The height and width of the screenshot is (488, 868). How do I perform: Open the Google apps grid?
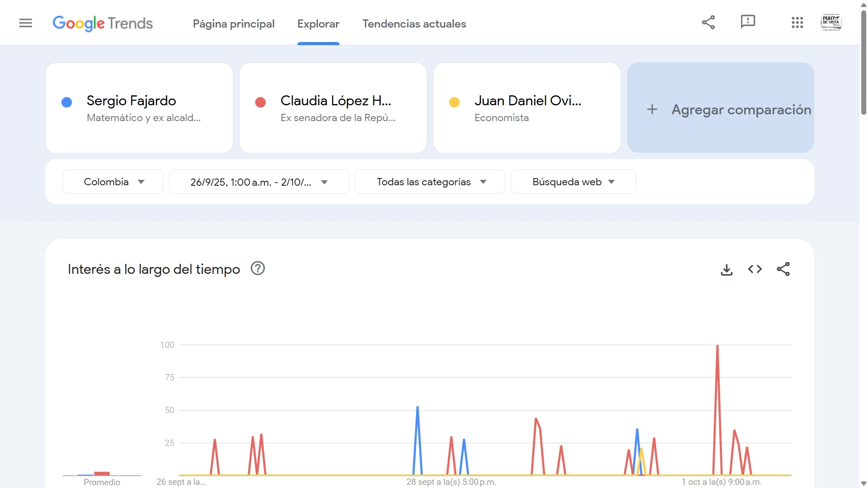pyautogui.click(x=797, y=23)
